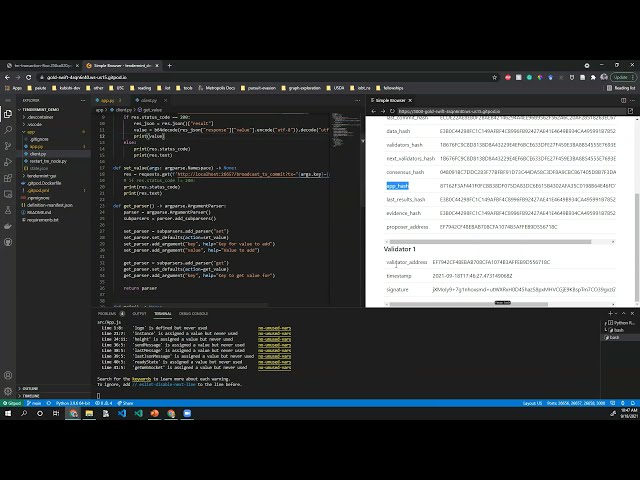
Task: Open the GitHub view in activity bar
Action: coord(8,242)
